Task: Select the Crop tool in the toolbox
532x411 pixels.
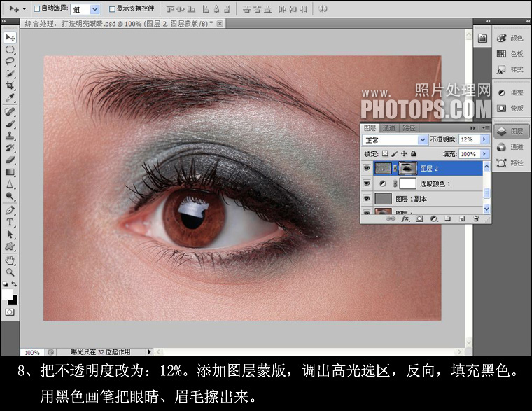Action: point(10,85)
